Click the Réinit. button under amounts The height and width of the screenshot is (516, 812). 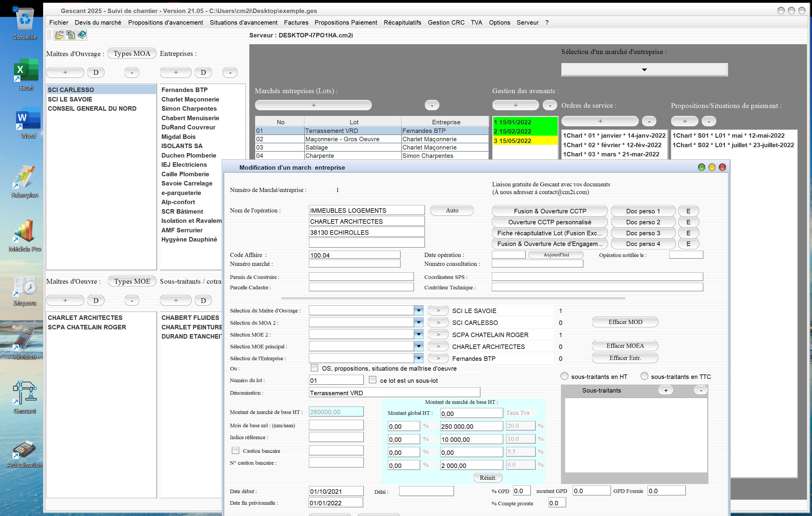488,478
